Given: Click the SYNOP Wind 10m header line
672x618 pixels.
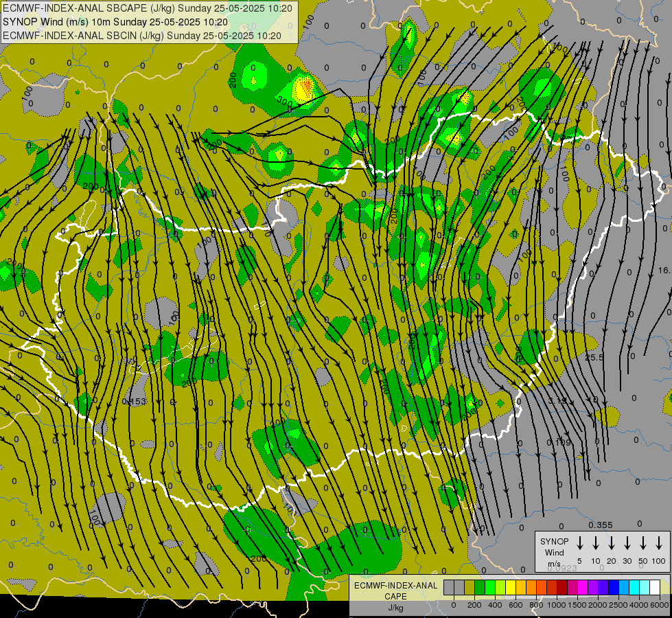Looking at the screenshot, I should (115, 22).
